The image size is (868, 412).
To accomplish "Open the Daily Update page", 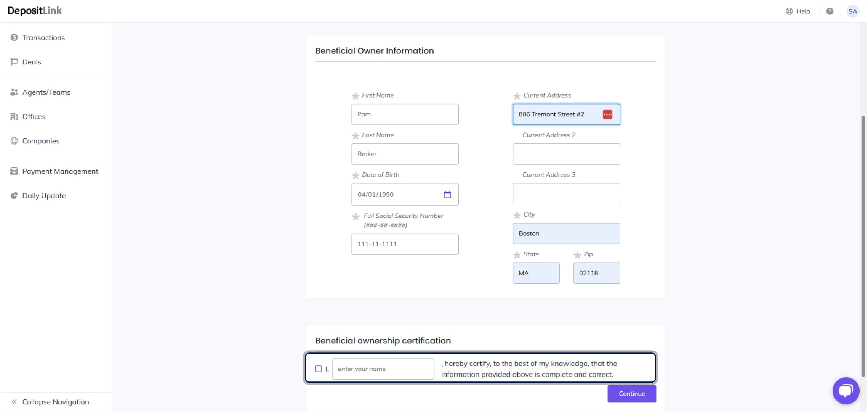I will 44,196.
